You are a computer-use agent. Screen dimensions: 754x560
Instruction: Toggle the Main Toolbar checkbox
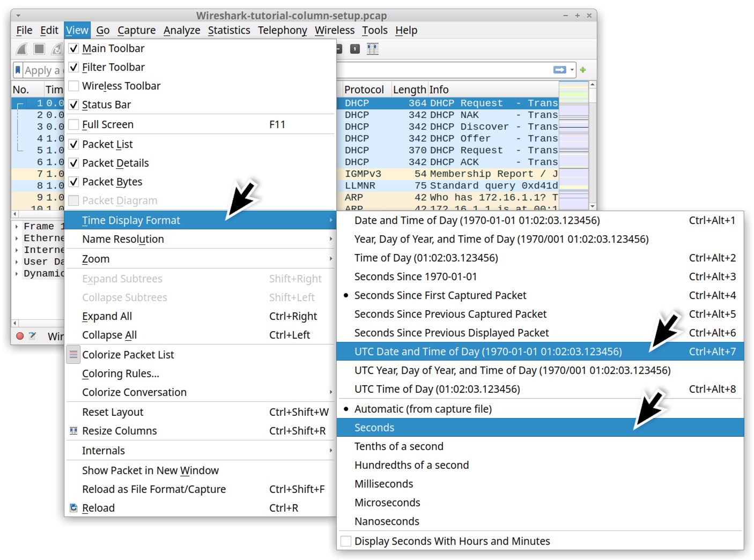pyautogui.click(x=74, y=49)
